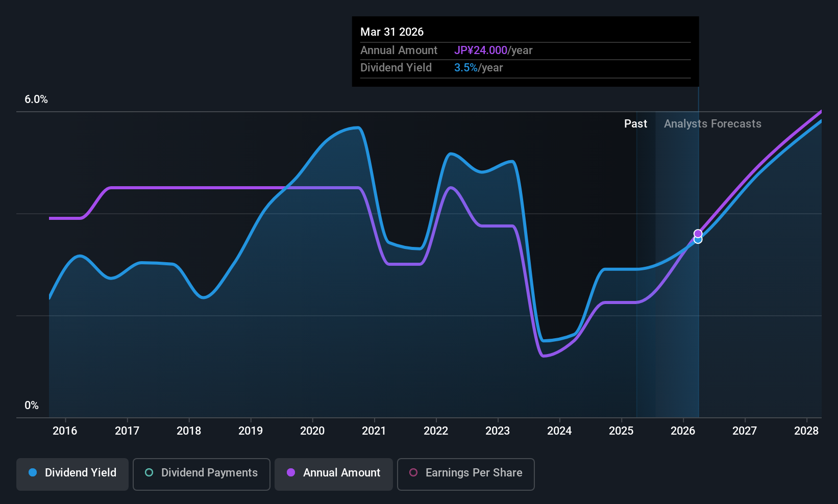Screen dimensions: 838x504
Task: Click the 3.5%/year tooltip value
Action: (x=478, y=67)
